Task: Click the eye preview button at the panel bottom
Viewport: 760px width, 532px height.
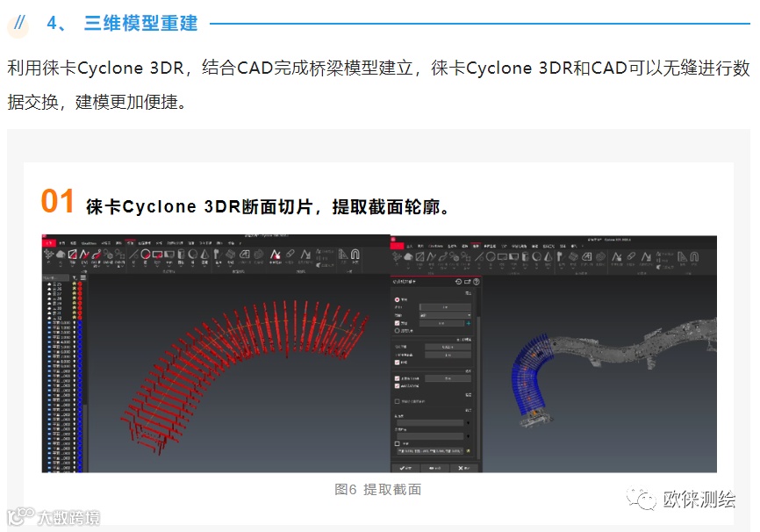Action: pyautogui.click(x=434, y=468)
